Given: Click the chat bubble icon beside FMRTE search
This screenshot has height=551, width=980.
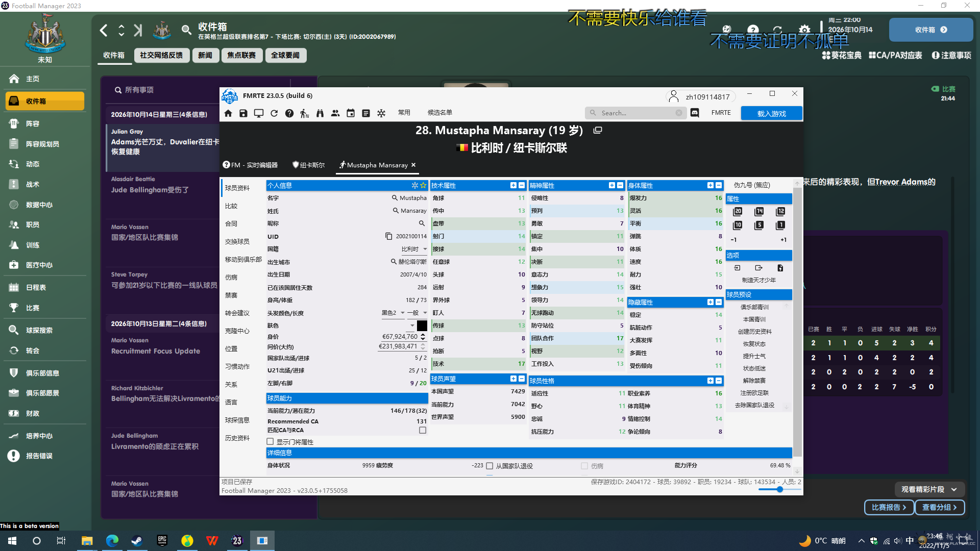Looking at the screenshot, I should coord(695,113).
